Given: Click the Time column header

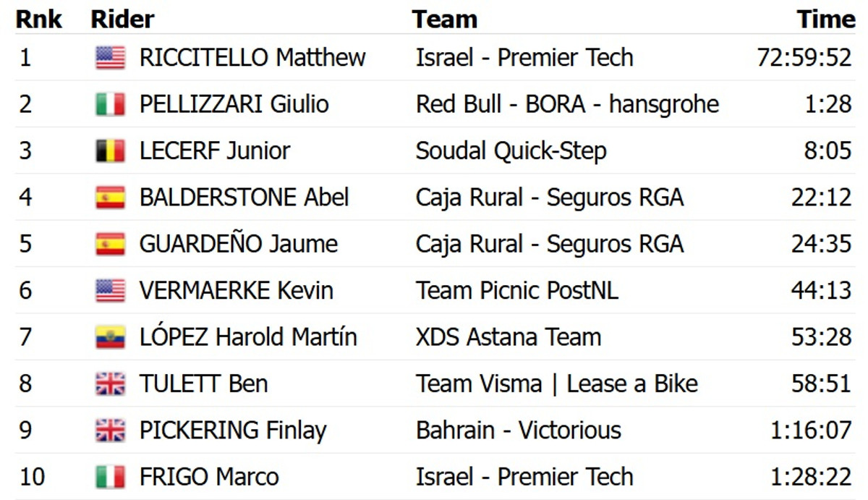Looking at the screenshot, I should point(825,20).
